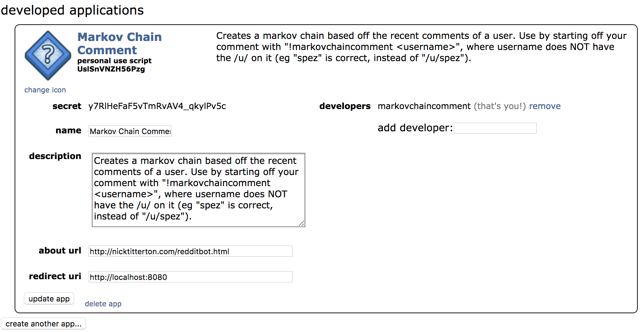Click the update app button

point(49,299)
